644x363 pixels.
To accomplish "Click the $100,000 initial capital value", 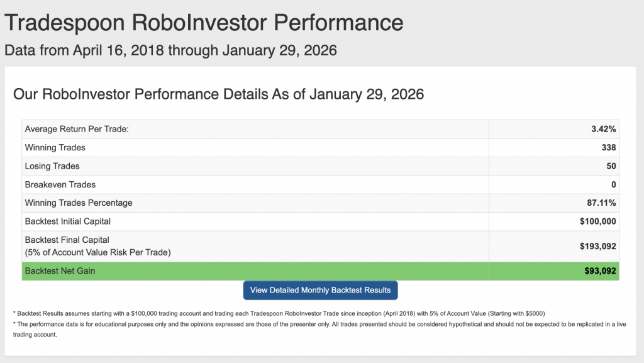I will point(597,221).
